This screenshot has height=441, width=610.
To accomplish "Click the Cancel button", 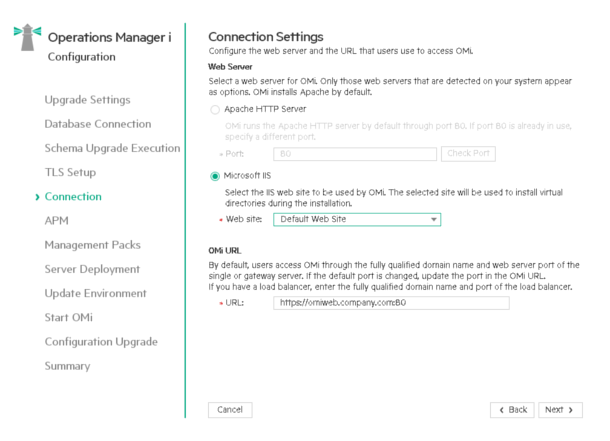I will (x=230, y=410).
